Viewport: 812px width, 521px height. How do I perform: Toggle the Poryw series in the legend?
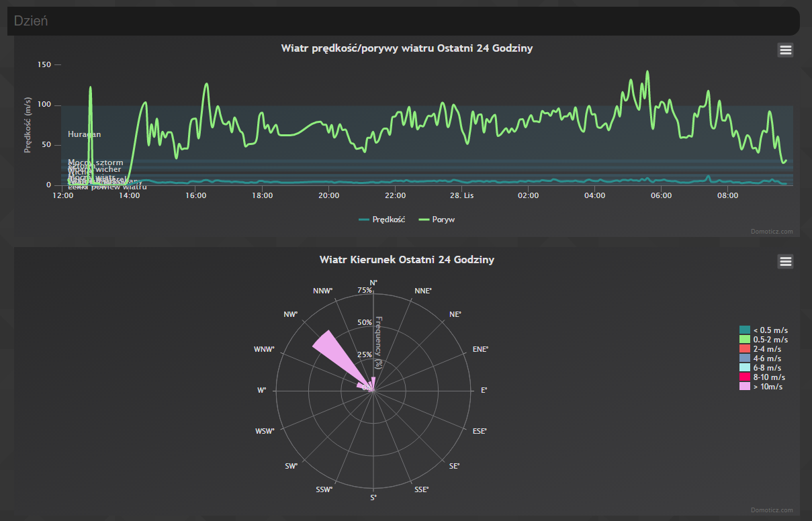(437, 220)
